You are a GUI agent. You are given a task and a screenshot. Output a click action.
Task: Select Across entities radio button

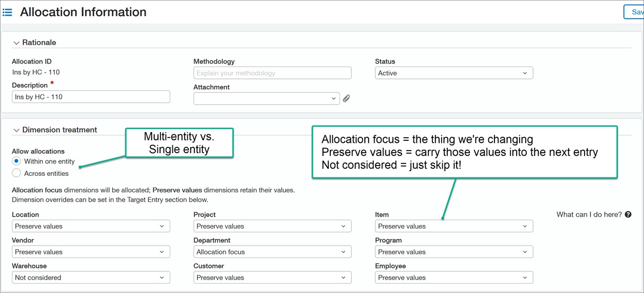pos(17,173)
